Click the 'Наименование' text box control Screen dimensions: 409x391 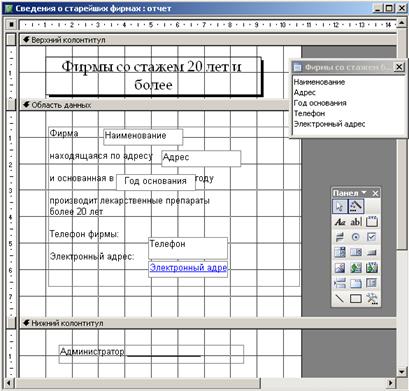click(143, 137)
